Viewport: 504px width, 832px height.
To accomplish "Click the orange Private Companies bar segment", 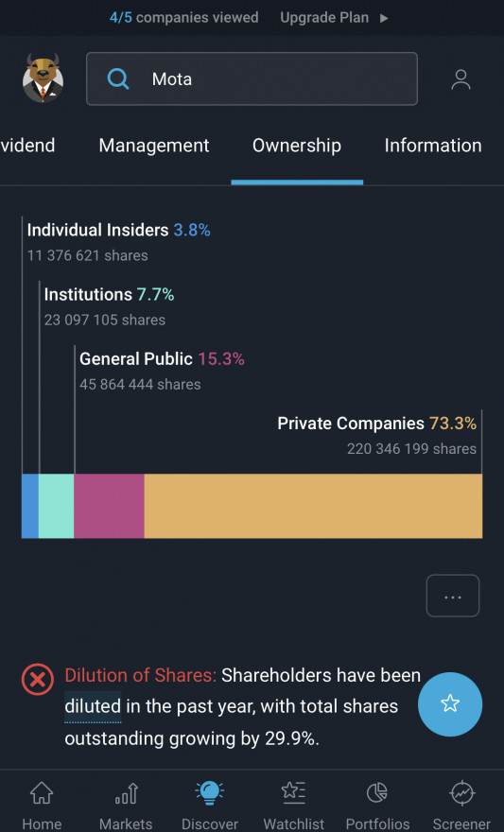I will (313, 506).
